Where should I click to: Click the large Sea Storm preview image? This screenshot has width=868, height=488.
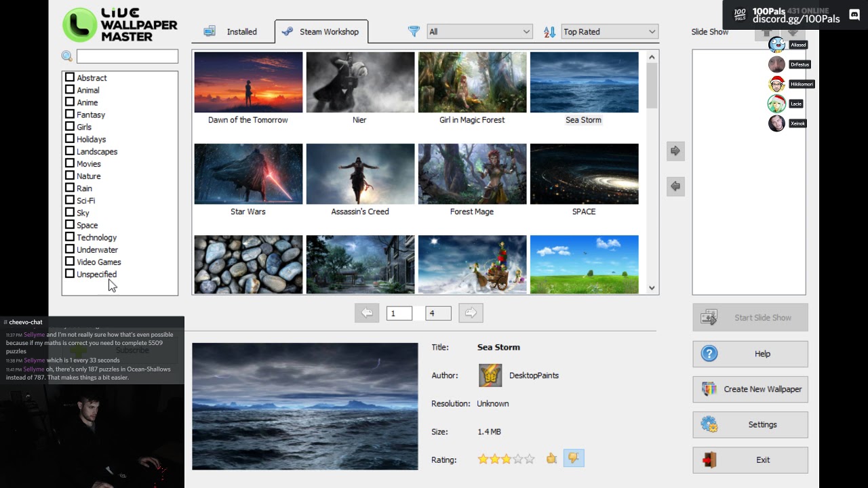click(305, 407)
